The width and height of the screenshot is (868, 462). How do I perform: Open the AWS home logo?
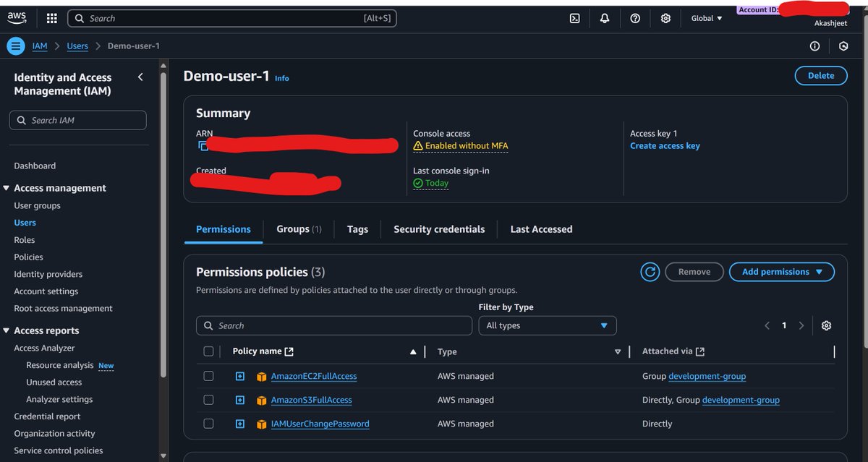17,18
